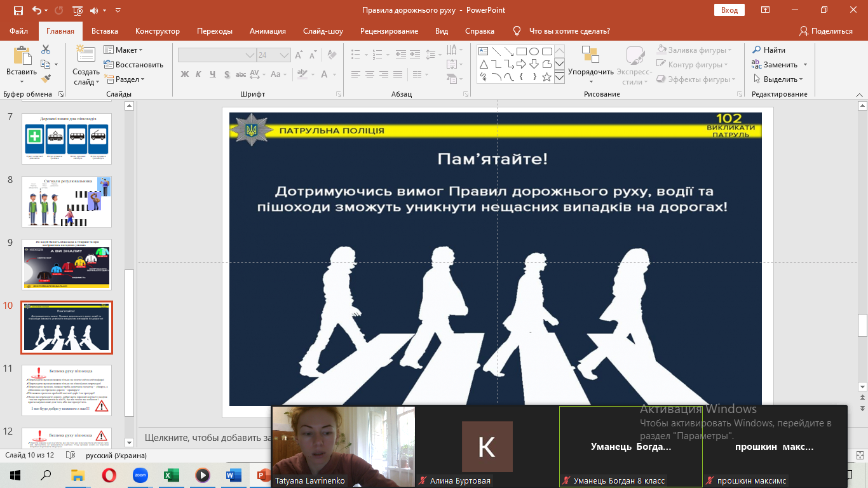Screen dimensions: 868x488
Task: Open the Выделить select dropdown
Action: click(778, 79)
